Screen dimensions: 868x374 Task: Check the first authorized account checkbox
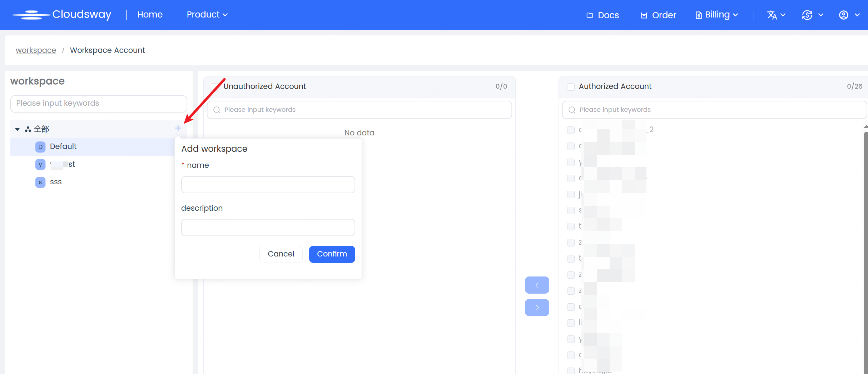coord(571,130)
